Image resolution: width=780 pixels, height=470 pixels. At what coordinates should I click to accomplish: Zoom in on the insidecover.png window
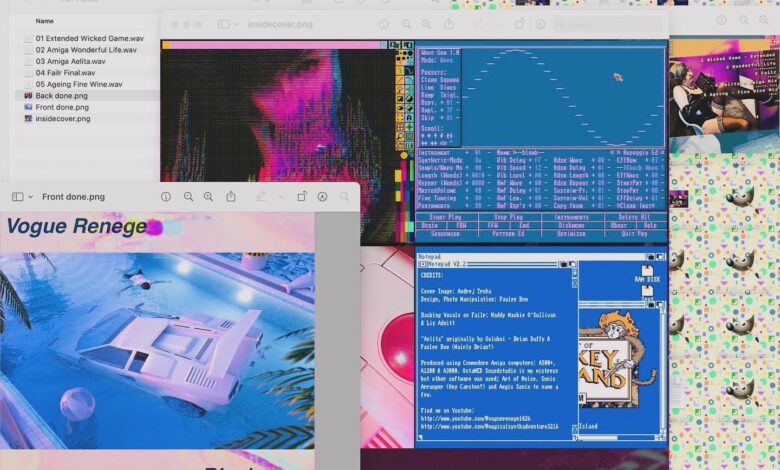click(x=426, y=24)
